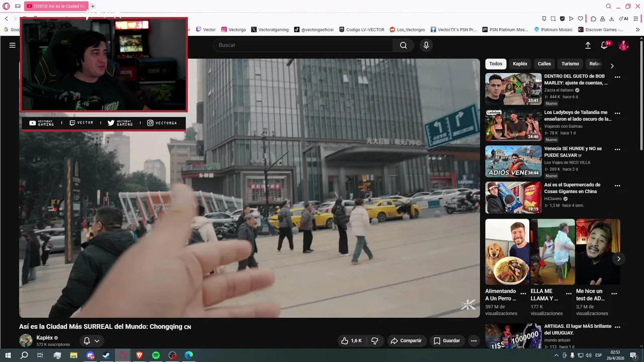
Task: Click the YouTube search magnifier button
Action: [404, 45]
